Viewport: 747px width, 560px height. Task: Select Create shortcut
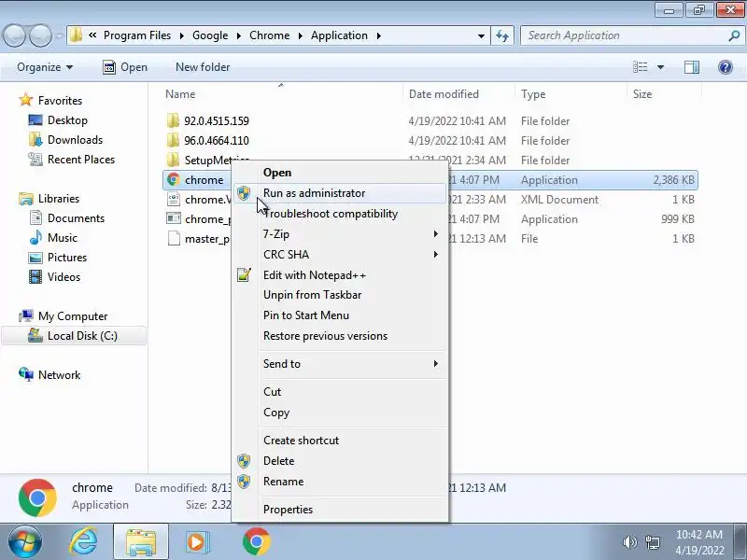click(340, 440)
